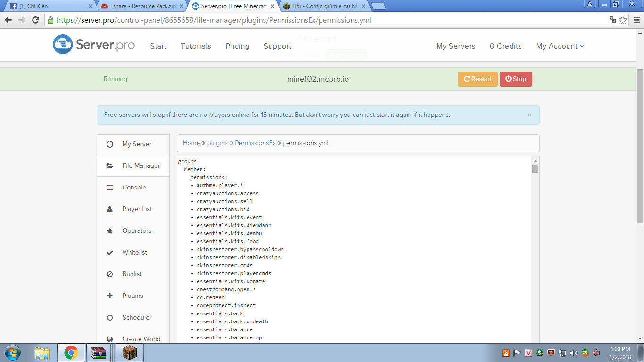Select the File Manager folder icon

[x=110, y=166]
